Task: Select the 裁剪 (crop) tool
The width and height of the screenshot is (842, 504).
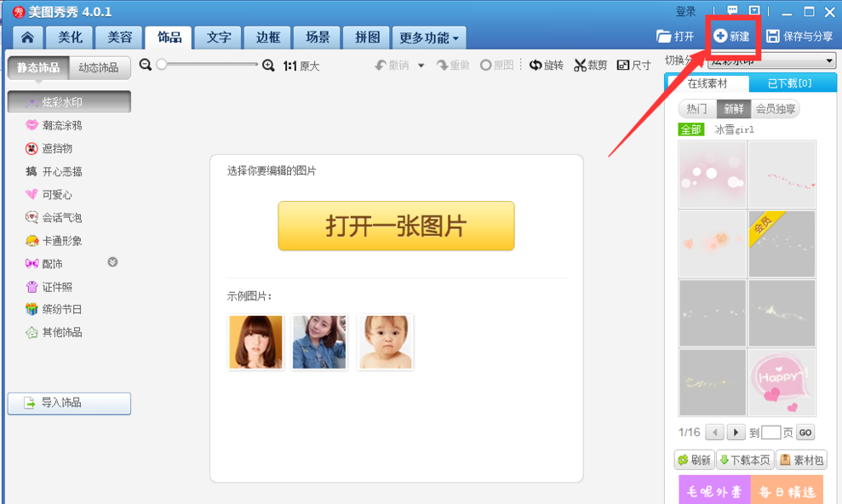Action: pos(592,64)
